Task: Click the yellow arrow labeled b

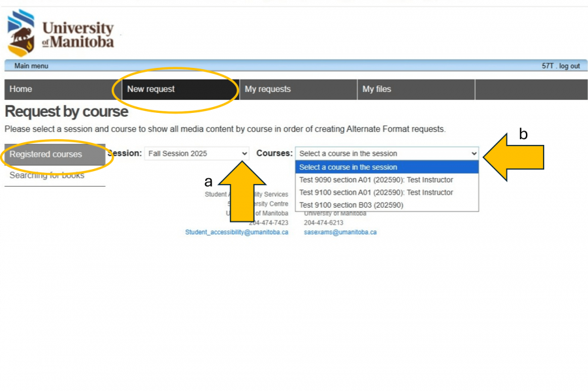Action: pyautogui.click(x=516, y=157)
